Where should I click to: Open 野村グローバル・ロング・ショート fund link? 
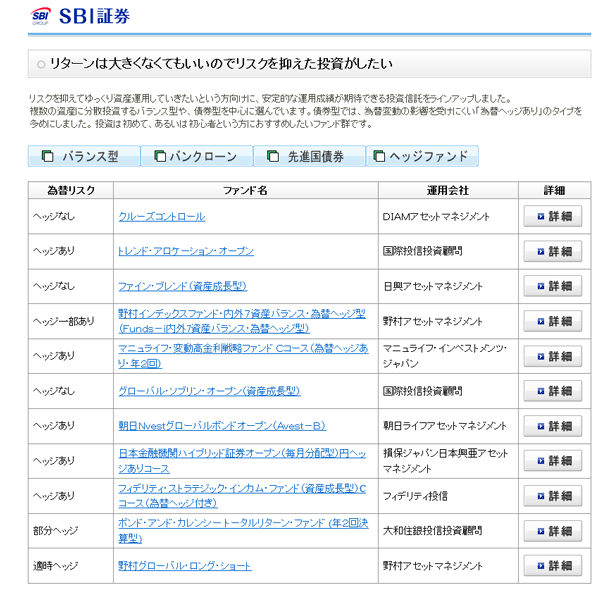(x=185, y=566)
